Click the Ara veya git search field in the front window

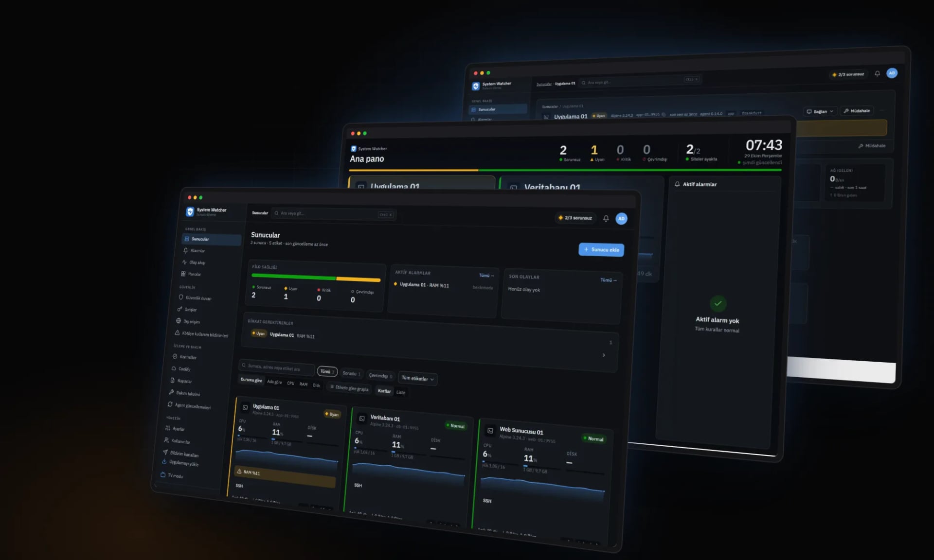click(334, 214)
